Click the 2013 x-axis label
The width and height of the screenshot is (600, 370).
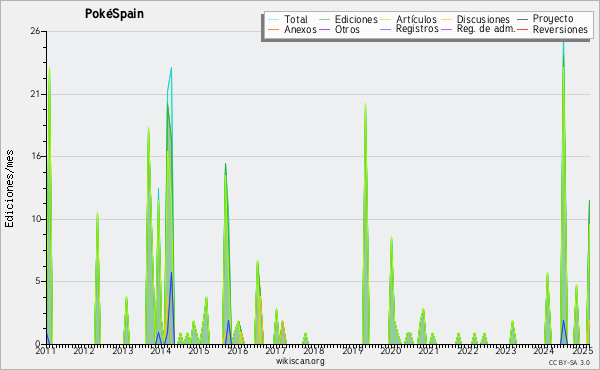pyautogui.click(x=122, y=351)
